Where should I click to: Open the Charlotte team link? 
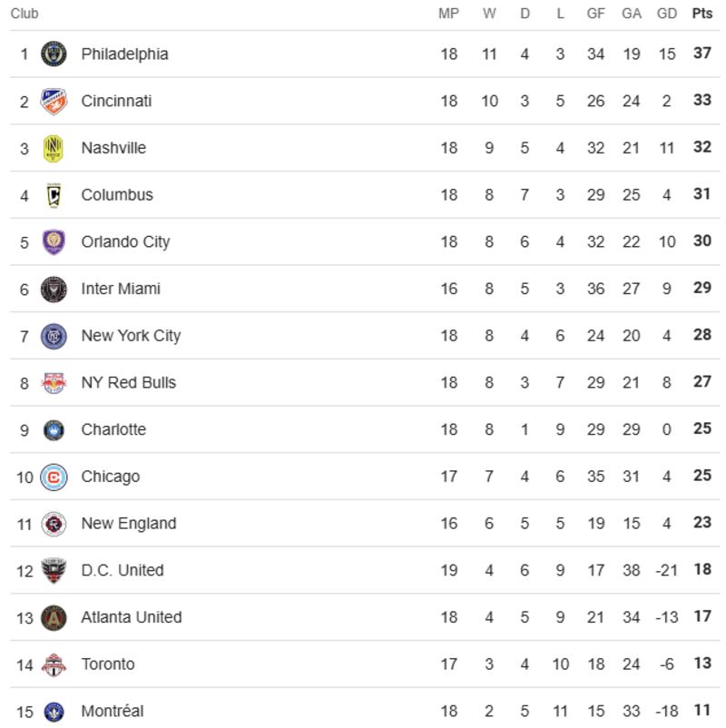[113, 429]
